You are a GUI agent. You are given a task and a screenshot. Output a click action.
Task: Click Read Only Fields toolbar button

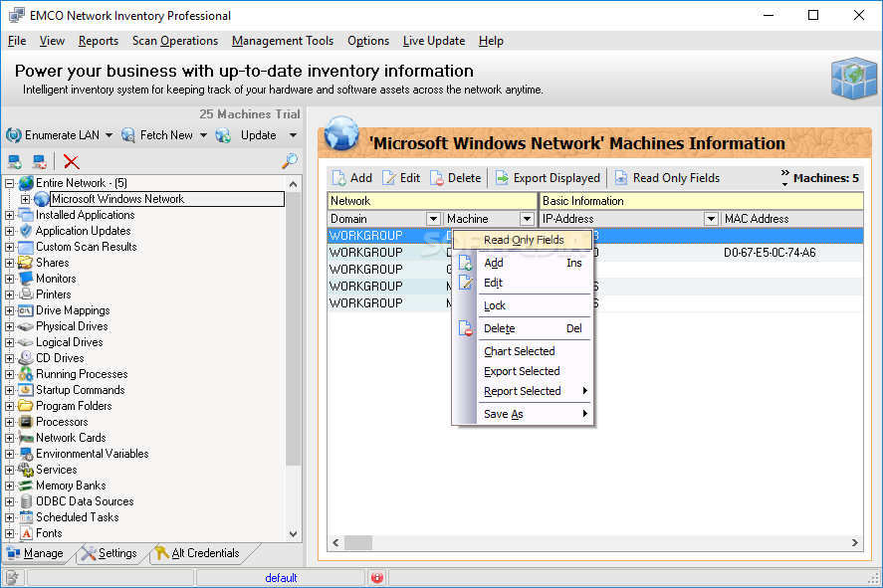pos(667,178)
